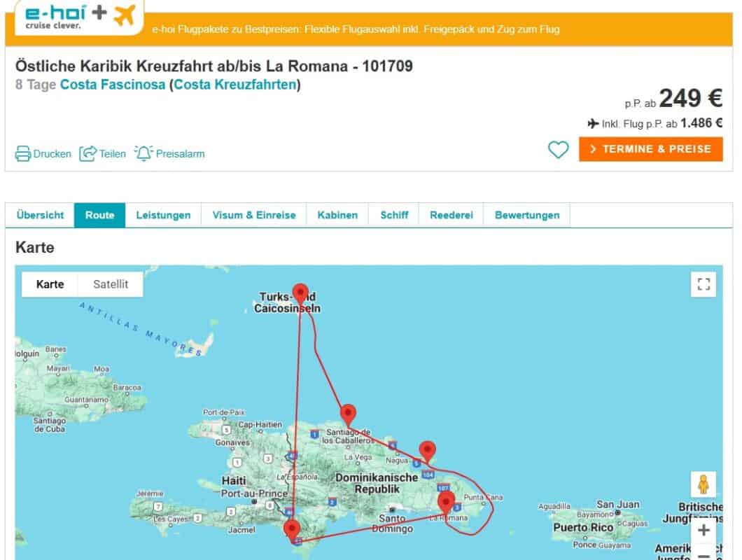742x560 pixels.
Task: Select the Street View pegman icon
Action: coord(703,484)
